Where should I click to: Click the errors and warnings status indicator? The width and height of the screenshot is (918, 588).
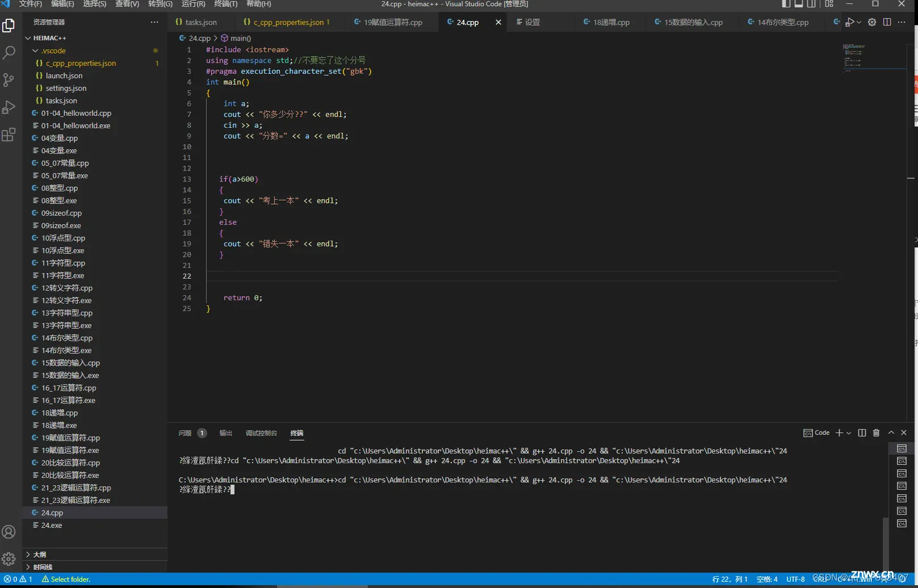point(18,579)
